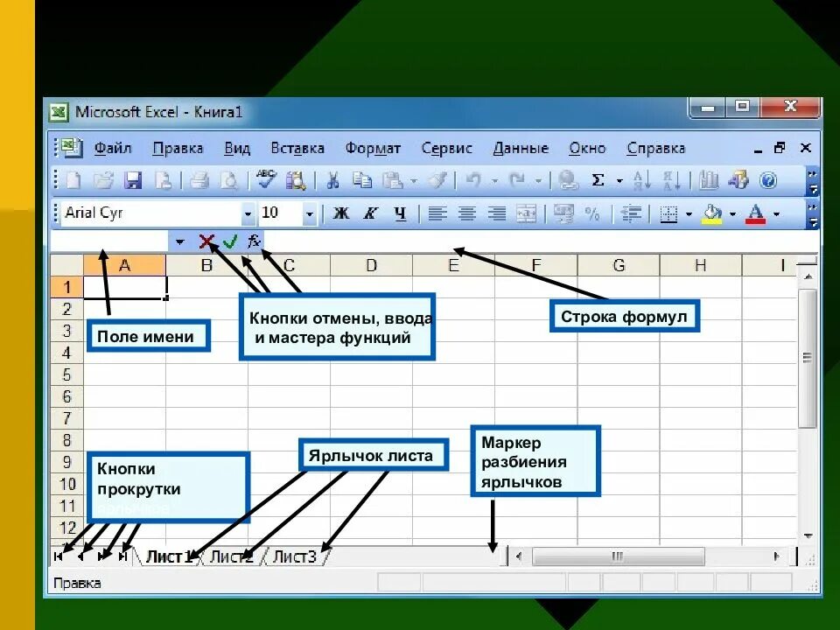Jump to the last sheet tab button
Viewport: 840px width, 630px height.
[123, 556]
